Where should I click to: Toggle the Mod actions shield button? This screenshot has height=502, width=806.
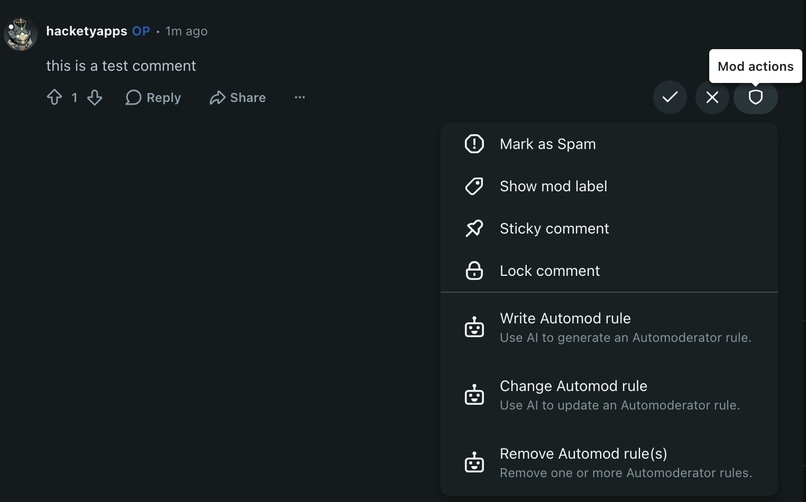(x=755, y=97)
